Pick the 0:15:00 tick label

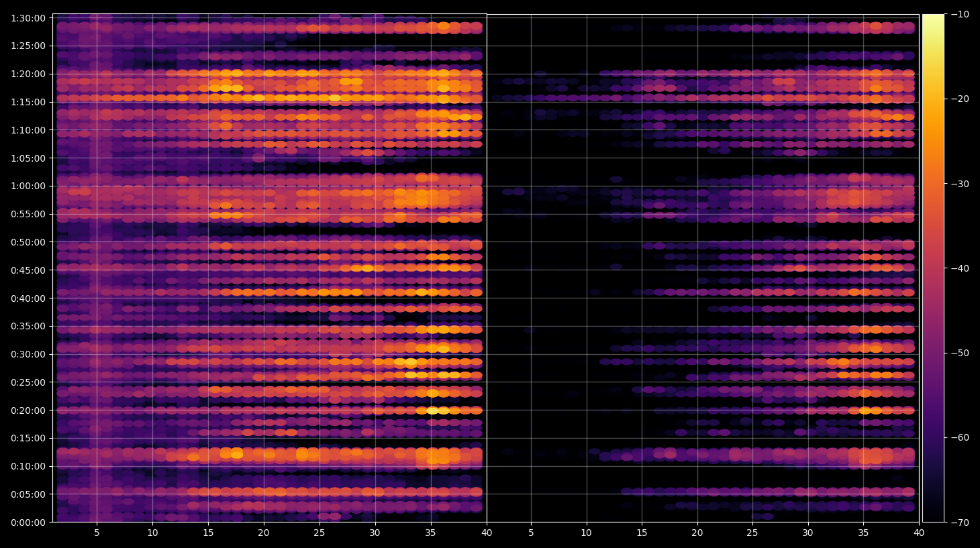pyautogui.click(x=28, y=439)
